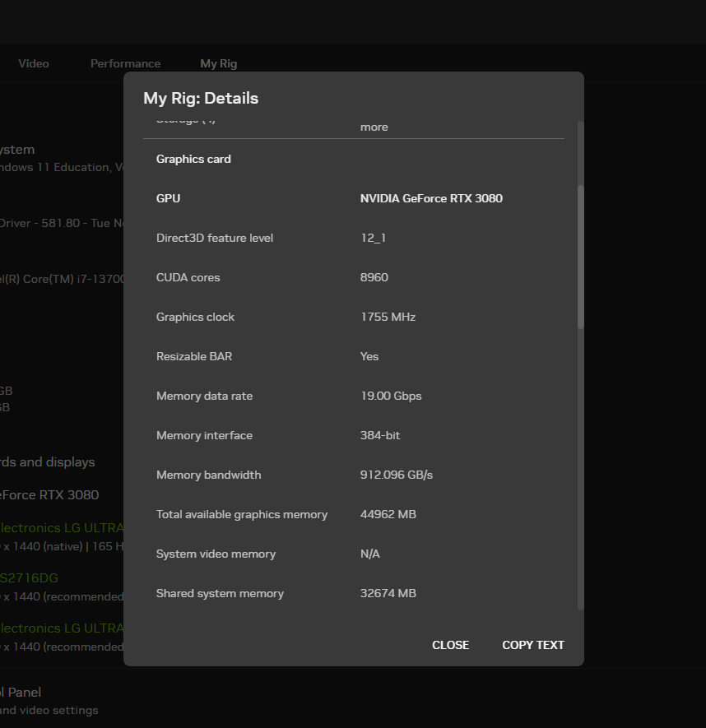Click the Graphics clock 1755 MHz value
The image size is (706, 728).
point(388,317)
